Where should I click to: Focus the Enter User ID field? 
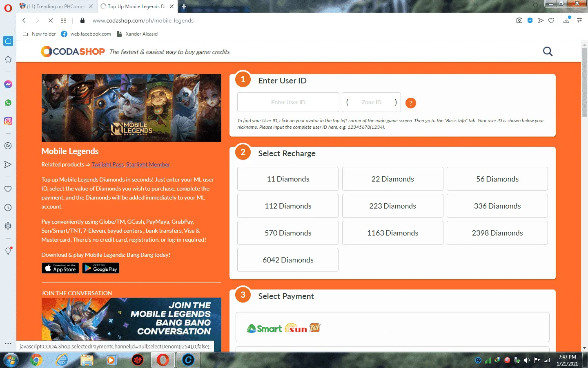click(x=288, y=102)
